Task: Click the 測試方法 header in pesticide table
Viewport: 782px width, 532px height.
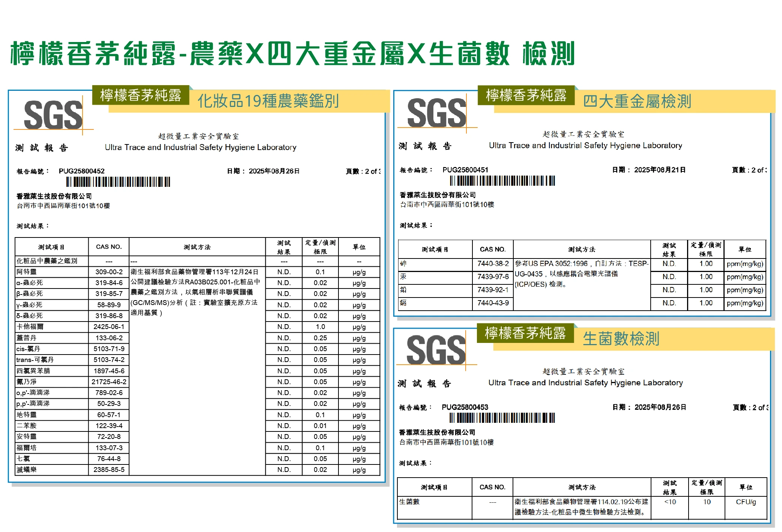Action: tap(197, 247)
